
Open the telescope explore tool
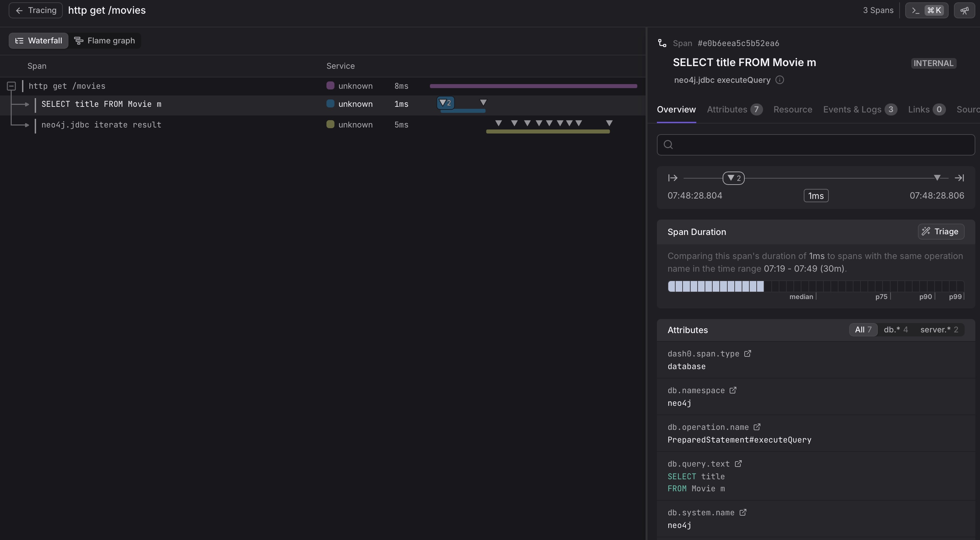coord(965,10)
